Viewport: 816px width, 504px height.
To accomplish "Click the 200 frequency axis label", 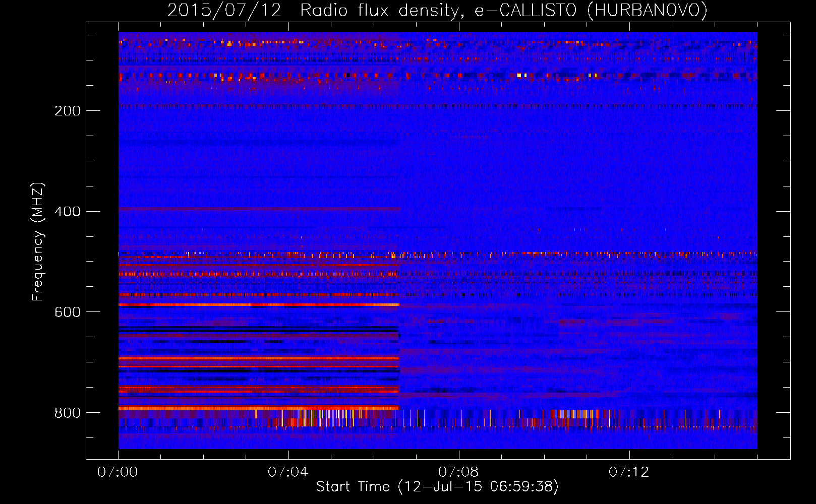I will [68, 111].
